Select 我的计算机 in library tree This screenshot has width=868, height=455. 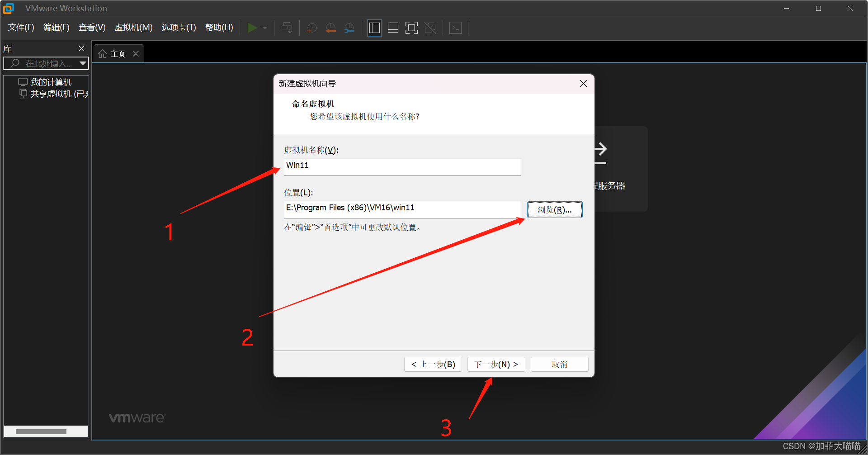[x=51, y=82]
